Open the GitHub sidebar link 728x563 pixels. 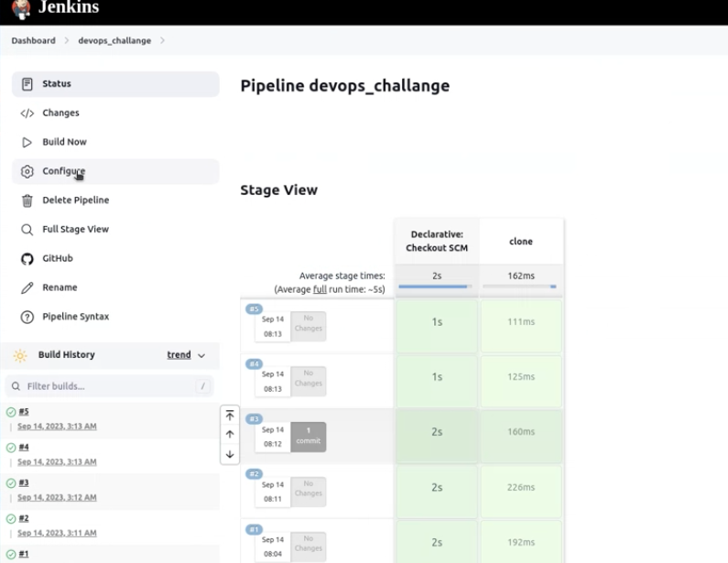[x=115, y=258]
